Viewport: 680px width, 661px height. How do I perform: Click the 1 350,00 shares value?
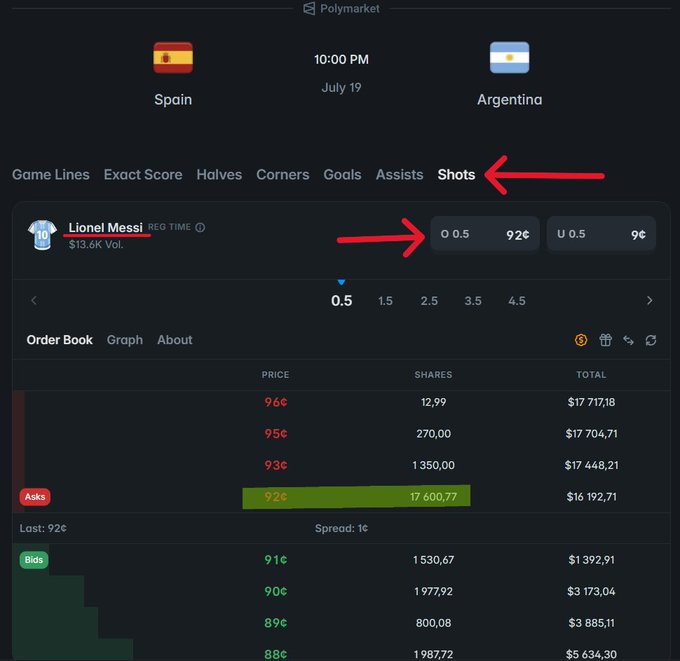point(434,465)
